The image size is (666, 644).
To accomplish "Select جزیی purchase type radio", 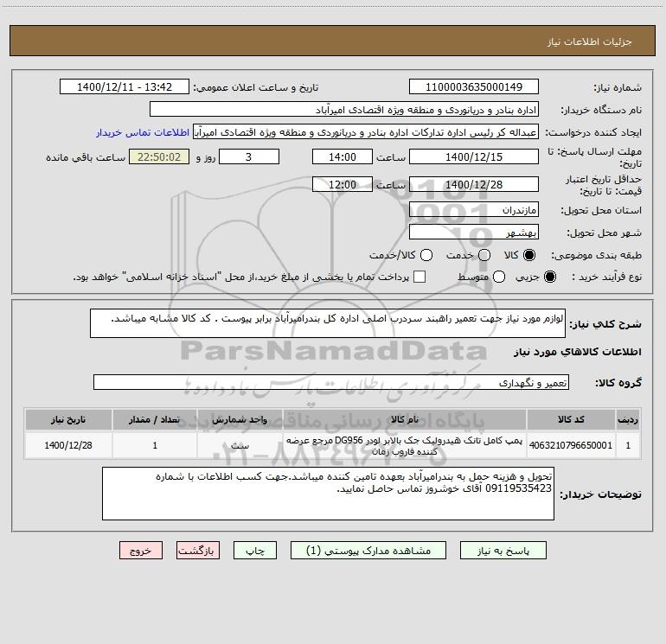I will 550,277.
